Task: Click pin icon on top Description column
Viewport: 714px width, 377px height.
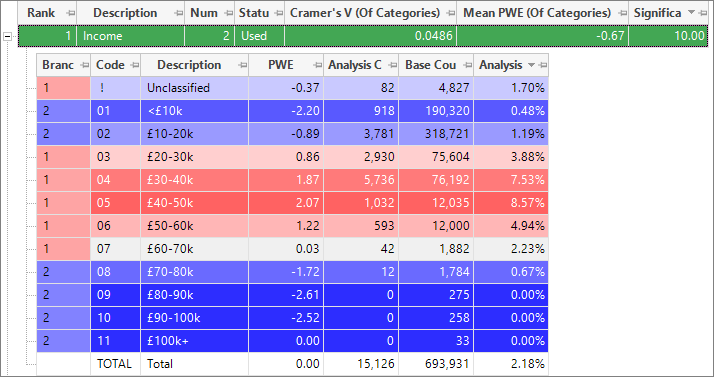Action: click(x=178, y=13)
